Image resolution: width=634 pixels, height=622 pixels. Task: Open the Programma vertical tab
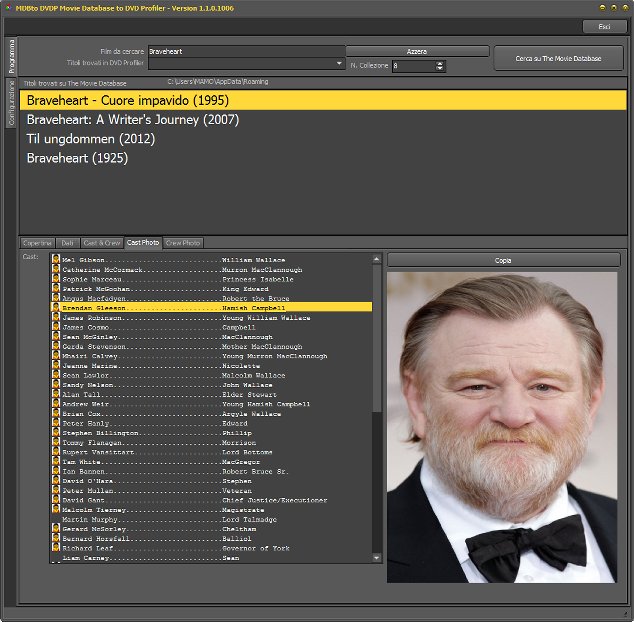(x=11, y=57)
